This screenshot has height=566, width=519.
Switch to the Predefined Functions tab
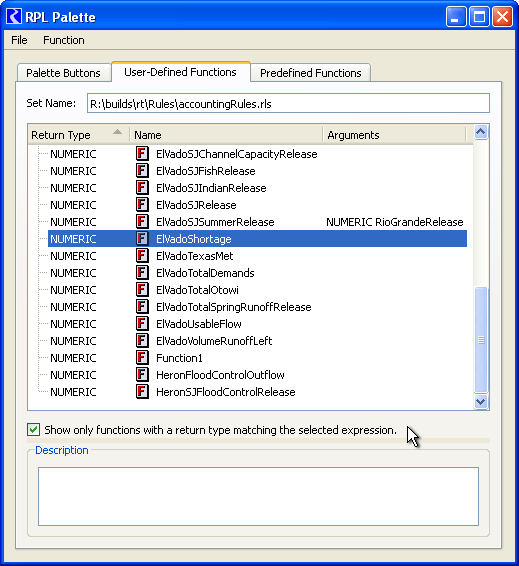point(310,73)
